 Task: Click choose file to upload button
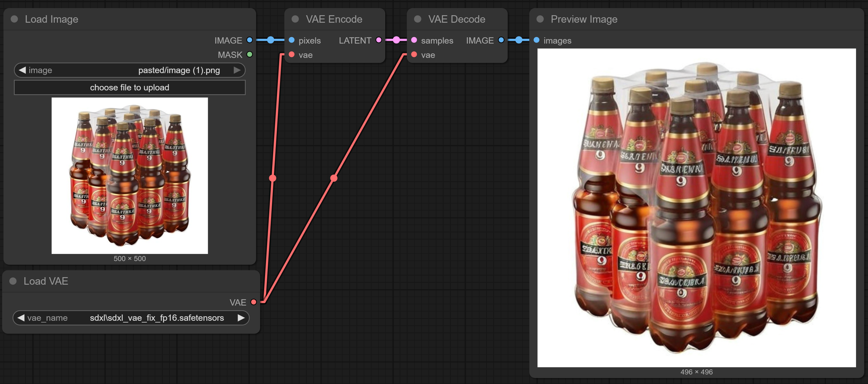(130, 87)
